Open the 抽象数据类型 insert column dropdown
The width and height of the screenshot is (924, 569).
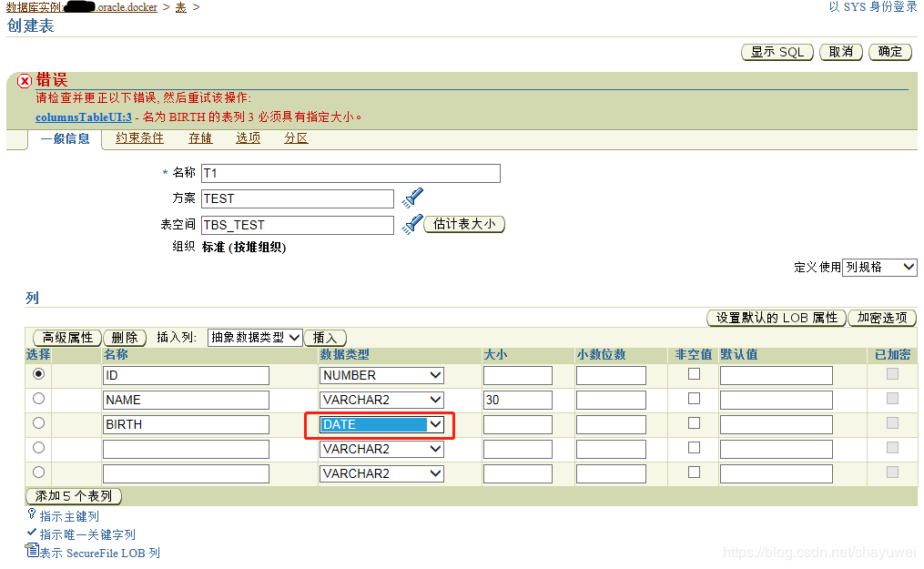(x=255, y=338)
